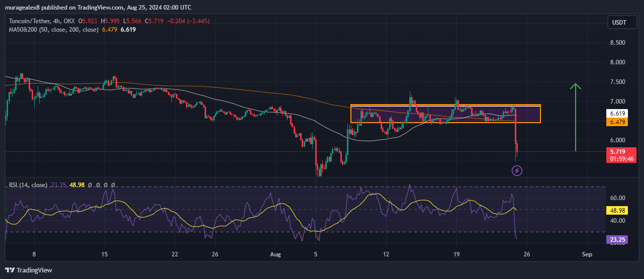The width and height of the screenshot is (644, 279).
Task: Select the MA50&200 indicator legend
Action: pyautogui.click(x=54, y=30)
